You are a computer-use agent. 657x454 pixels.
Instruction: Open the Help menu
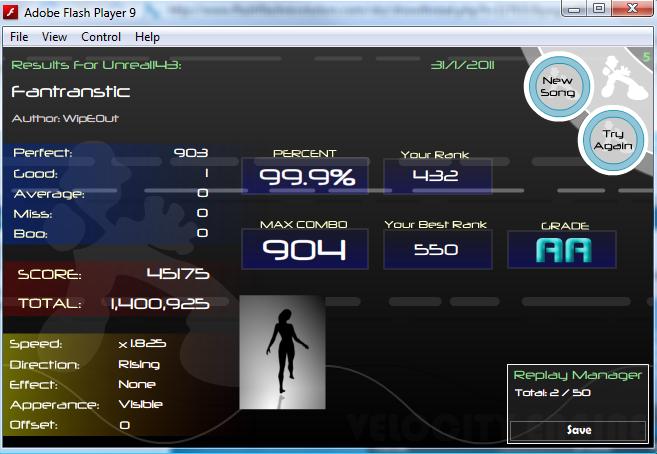pyautogui.click(x=147, y=37)
